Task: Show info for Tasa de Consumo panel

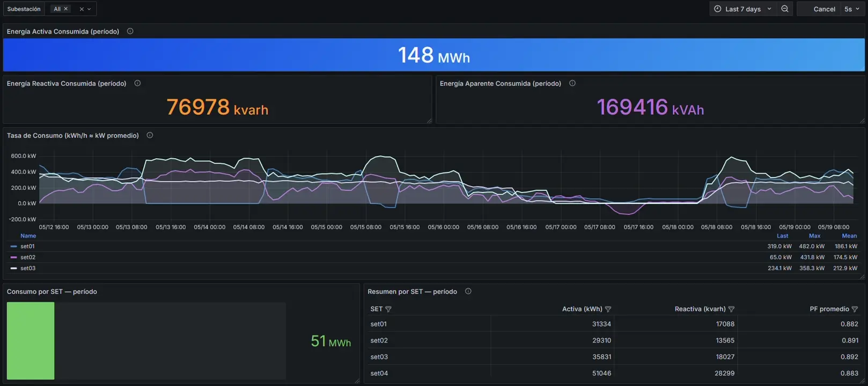Action: (150, 136)
